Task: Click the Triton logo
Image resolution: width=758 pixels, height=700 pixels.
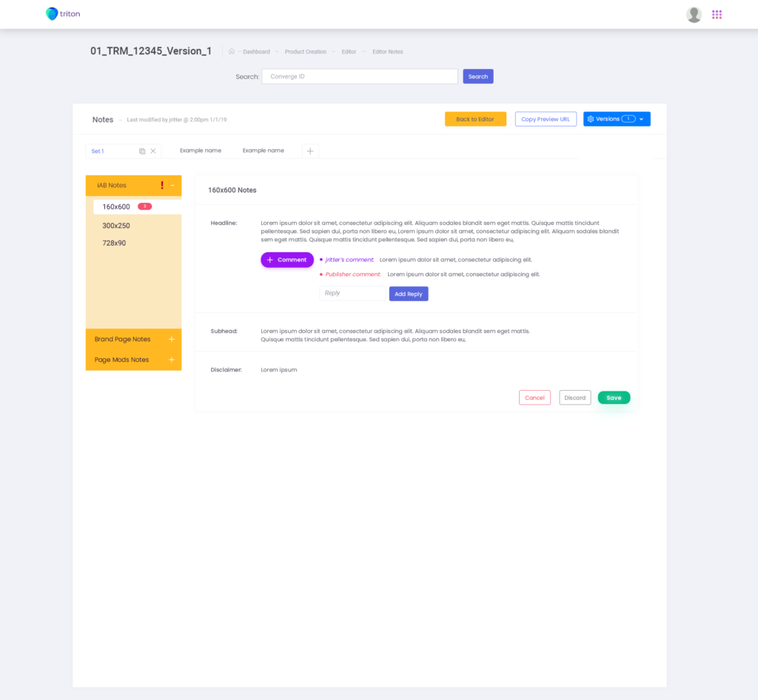Action: click(x=63, y=14)
